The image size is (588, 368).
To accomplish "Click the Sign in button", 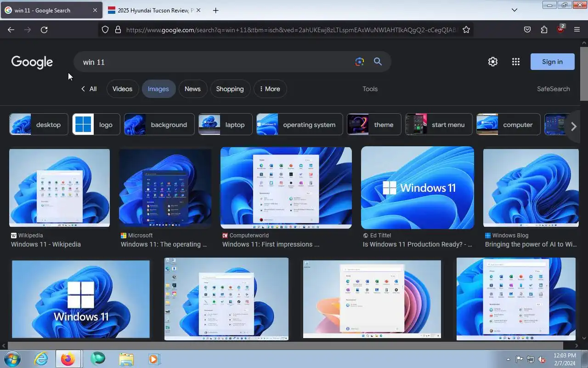I will [552, 62].
